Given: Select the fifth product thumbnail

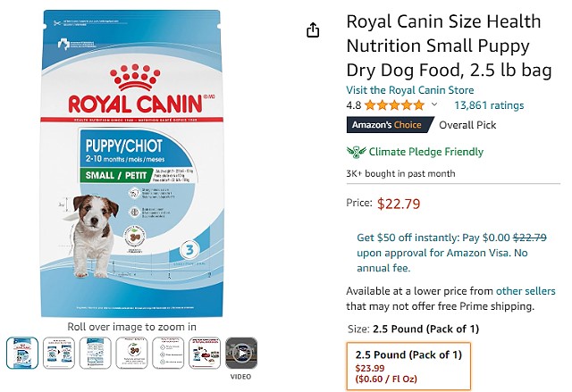Looking at the screenshot, I should click(168, 353).
